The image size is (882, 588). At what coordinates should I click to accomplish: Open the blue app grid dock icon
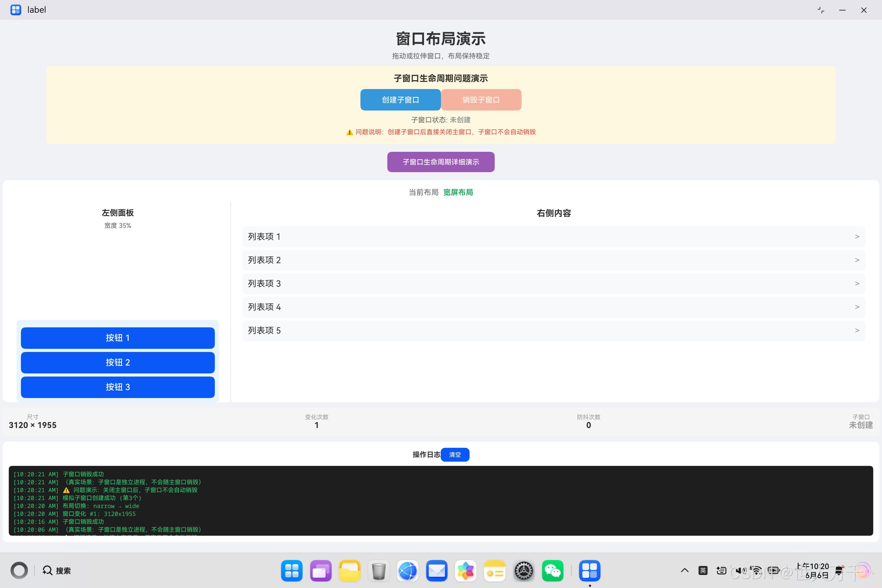pyautogui.click(x=291, y=570)
